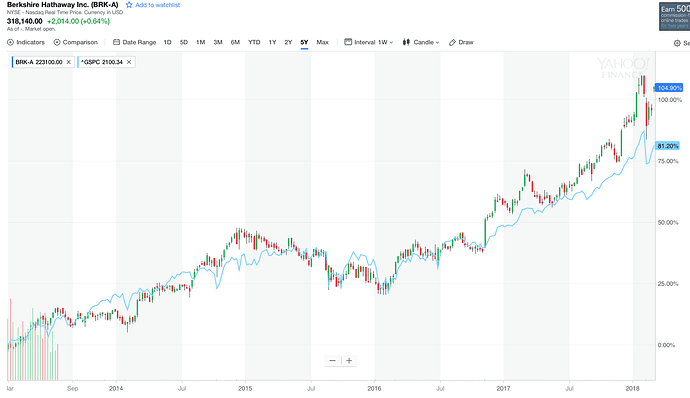Click the 104.90% BRK-A price marker
This screenshot has height=398, width=690.
tap(668, 88)
